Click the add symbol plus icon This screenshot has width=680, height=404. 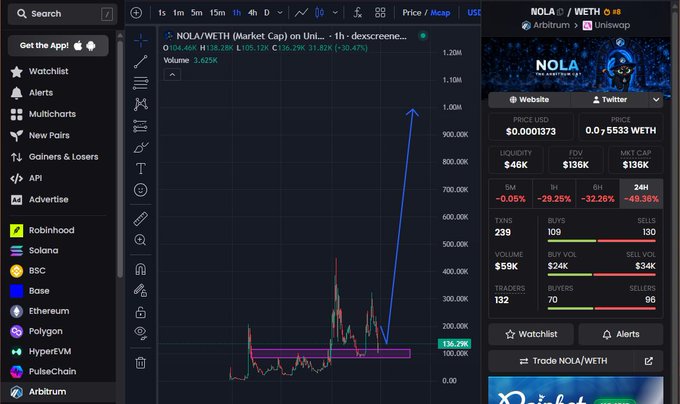[136, 13]
